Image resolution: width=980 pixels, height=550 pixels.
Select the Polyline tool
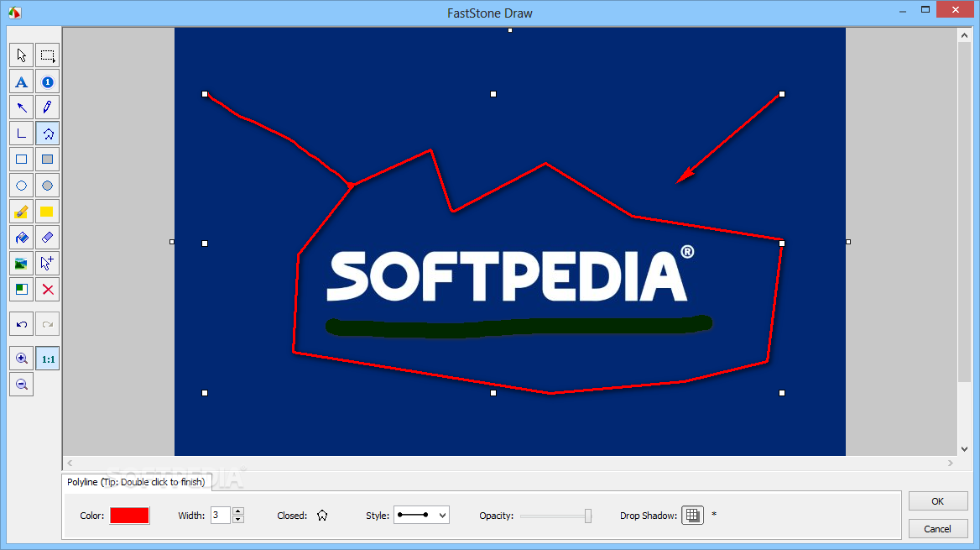(x=48, y=134)
